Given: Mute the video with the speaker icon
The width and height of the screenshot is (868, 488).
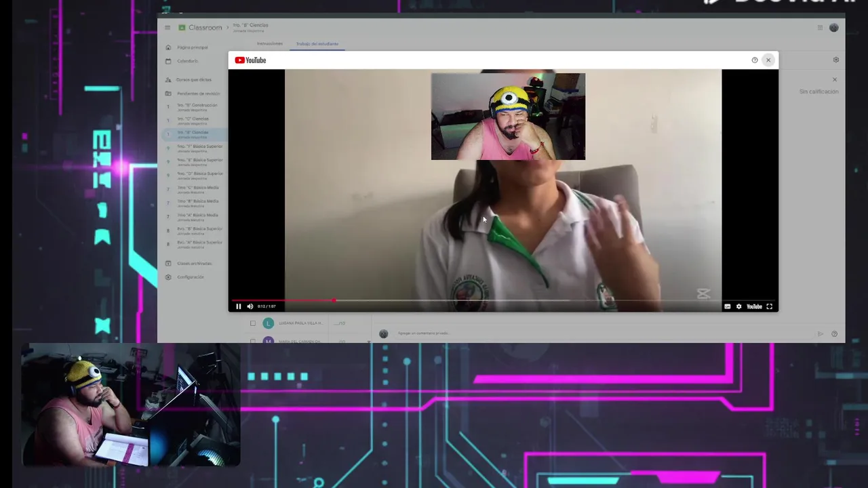Looking at the screenshot, I should click(x=250, y=306).
